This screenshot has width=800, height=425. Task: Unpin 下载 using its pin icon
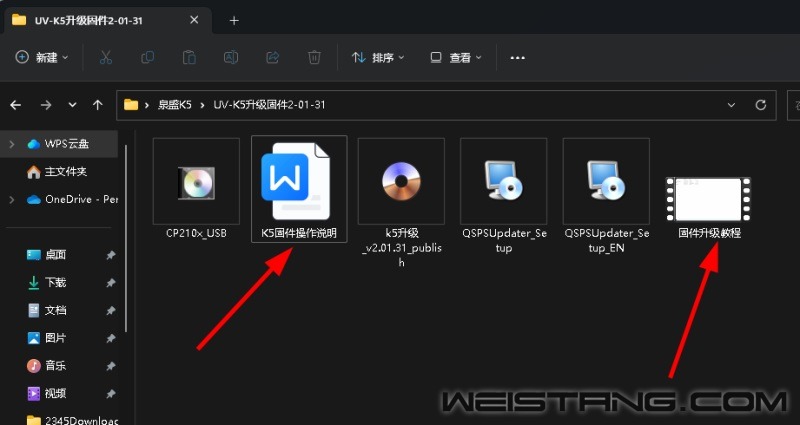(110, 283)
